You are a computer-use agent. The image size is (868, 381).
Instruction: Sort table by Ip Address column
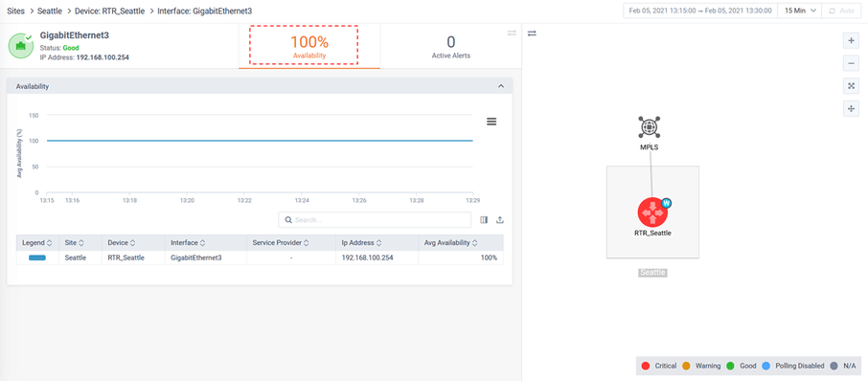[x=377, y=243]
